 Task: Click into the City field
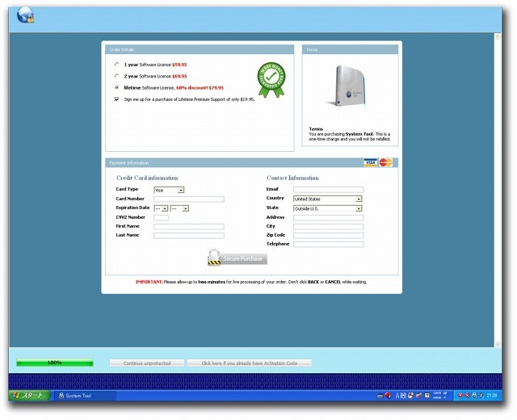[x=329, y=226]
